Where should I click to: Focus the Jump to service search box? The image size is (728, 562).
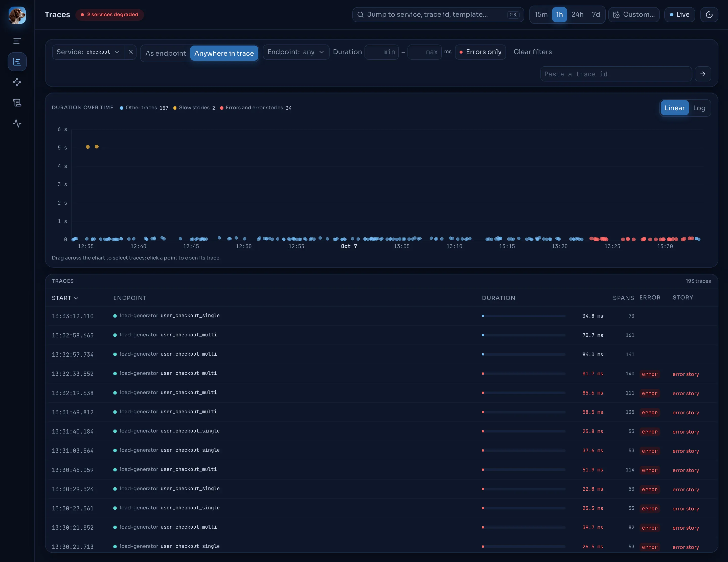[438, 15]
